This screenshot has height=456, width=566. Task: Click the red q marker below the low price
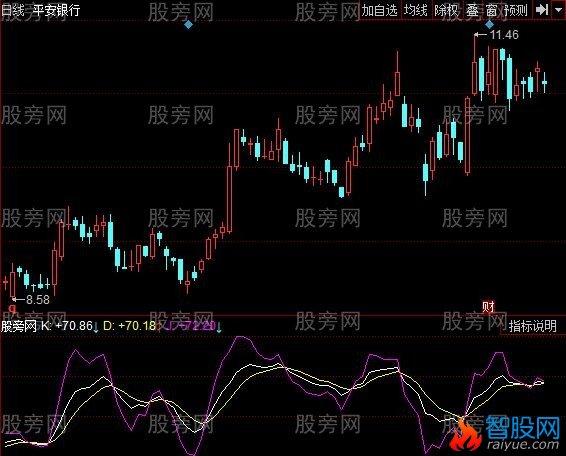(x=13, y=309)
